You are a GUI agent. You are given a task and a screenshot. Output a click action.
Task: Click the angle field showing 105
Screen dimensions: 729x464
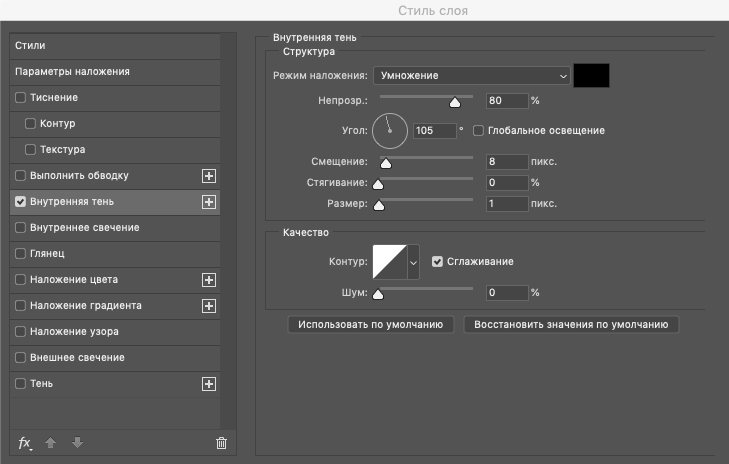click(x=434, y=131)
